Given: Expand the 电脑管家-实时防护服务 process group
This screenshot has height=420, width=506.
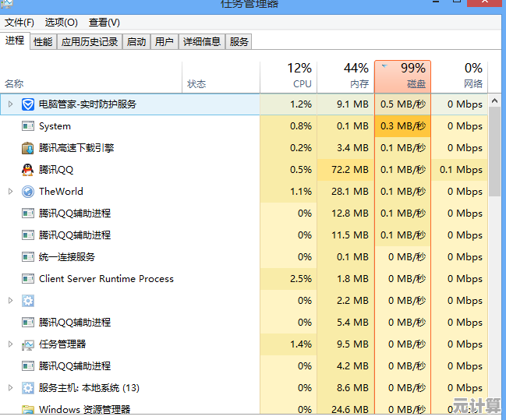Looking at the screenshot, I should tap(10, 104).
